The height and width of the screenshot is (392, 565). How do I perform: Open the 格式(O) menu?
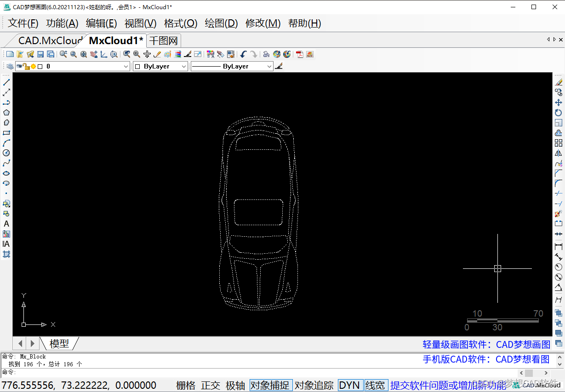[x=181, y=23]
